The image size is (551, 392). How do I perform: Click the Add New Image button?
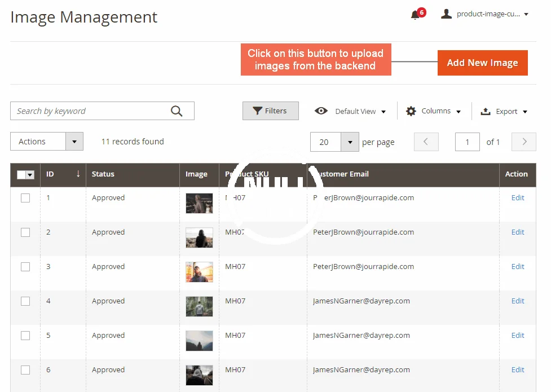[x=482, y=63]
